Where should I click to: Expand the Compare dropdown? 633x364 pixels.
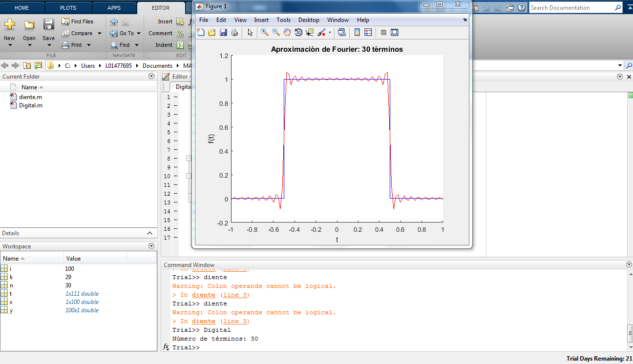[x=100, y=33]
